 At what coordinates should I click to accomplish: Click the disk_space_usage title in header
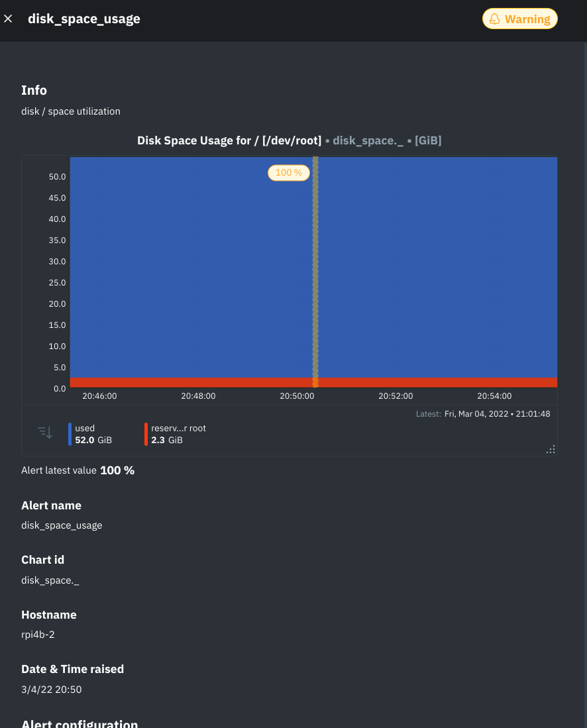(x=84, y=19)
